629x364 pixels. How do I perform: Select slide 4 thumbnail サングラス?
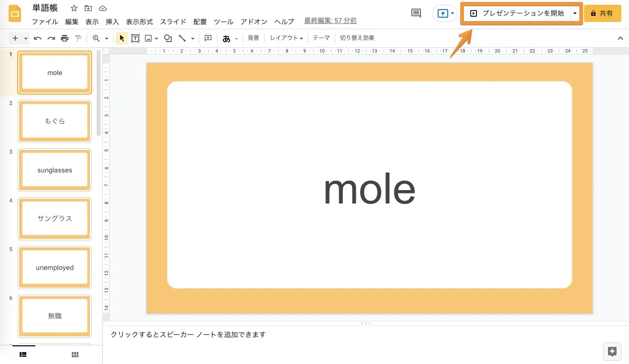pos(55,219)
